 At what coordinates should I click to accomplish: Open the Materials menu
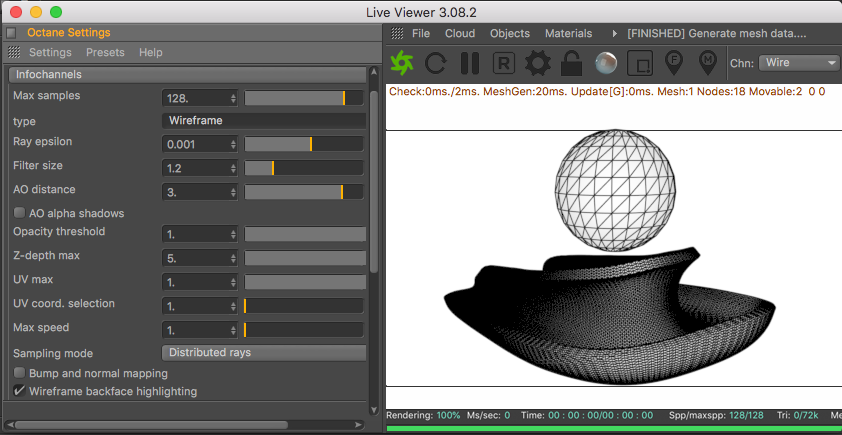[568, 33]
